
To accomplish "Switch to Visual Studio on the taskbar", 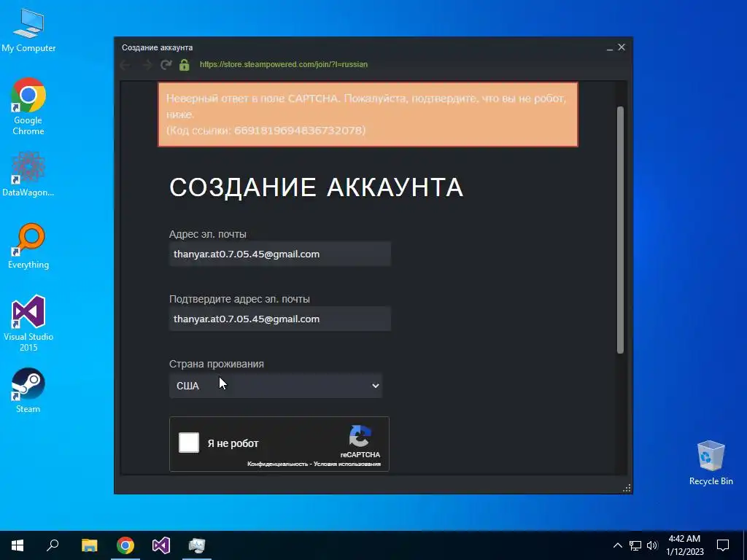I will pyautogui.click(x=161, y=545).
